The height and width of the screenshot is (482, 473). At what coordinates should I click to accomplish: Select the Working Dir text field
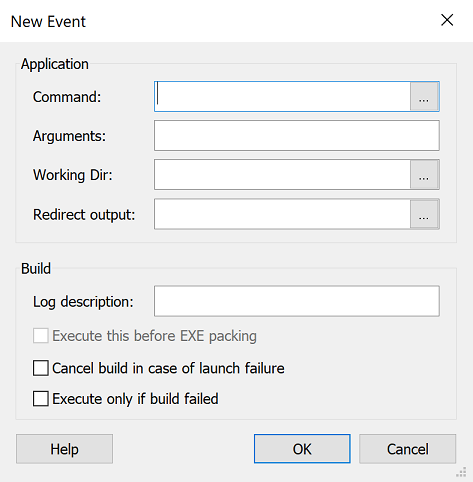[282, 175]
